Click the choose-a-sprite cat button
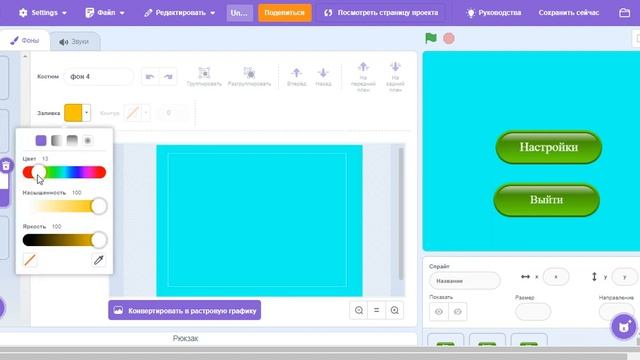 tap(624, 327)
